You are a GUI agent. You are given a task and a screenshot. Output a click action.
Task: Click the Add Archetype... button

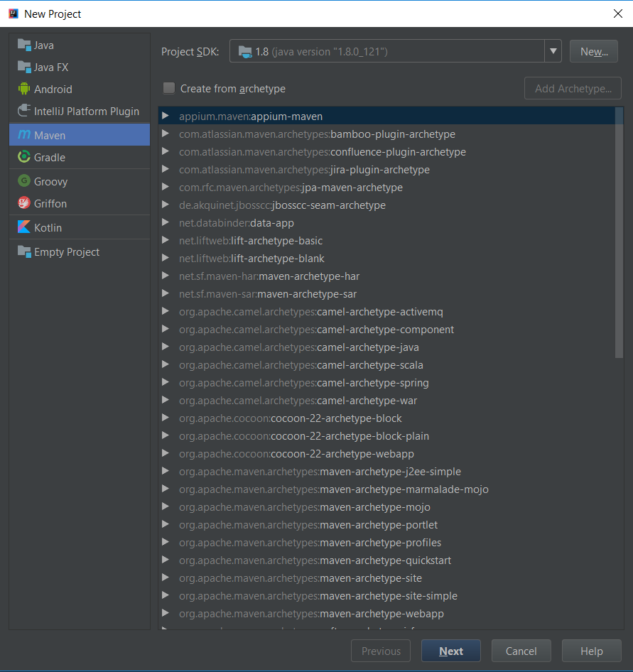(573, 88)
